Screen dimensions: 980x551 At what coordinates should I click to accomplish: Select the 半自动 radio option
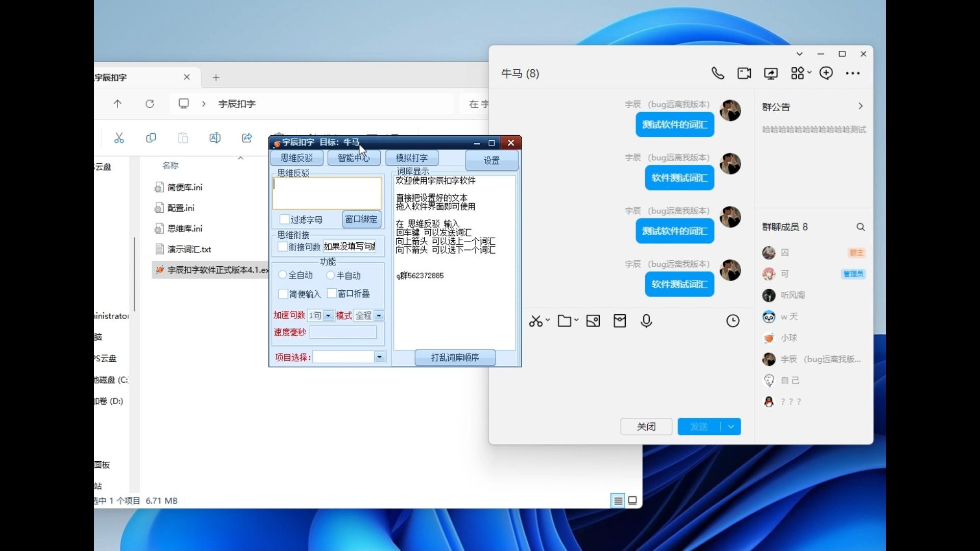pos(330,275)
